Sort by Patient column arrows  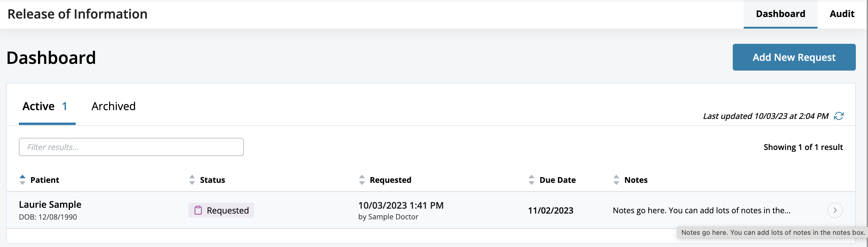22,180
